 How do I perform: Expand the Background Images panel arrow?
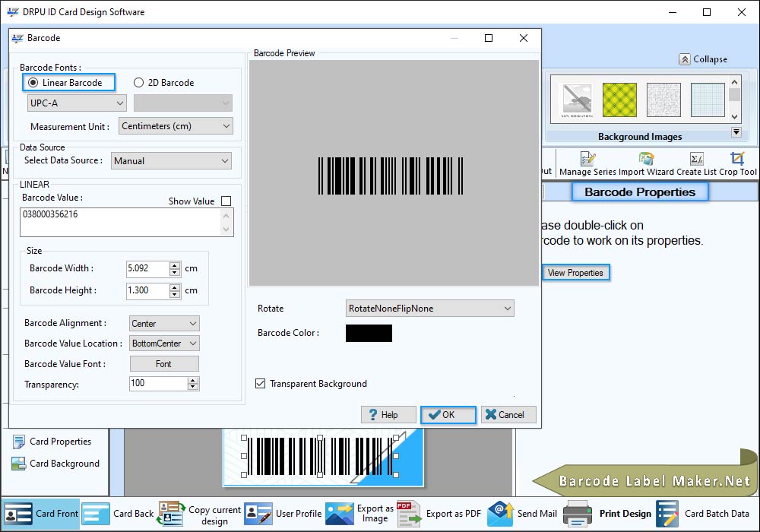coord(736,132)
